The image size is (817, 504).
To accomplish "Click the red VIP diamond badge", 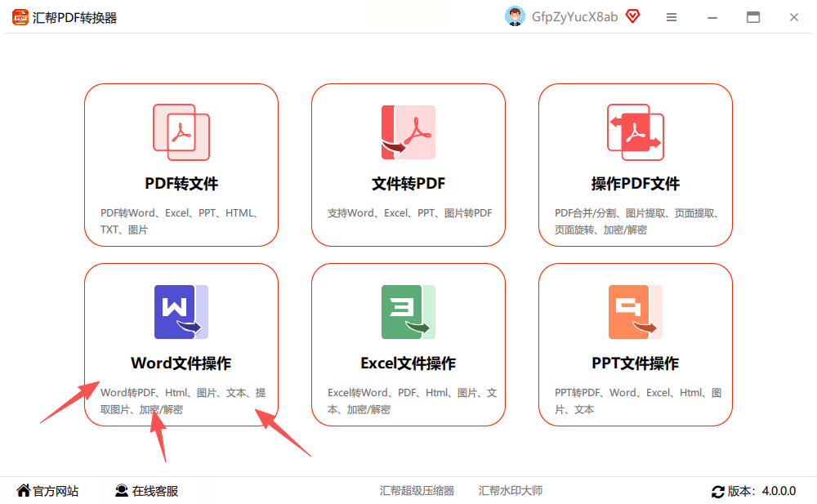I will [632, 16].
